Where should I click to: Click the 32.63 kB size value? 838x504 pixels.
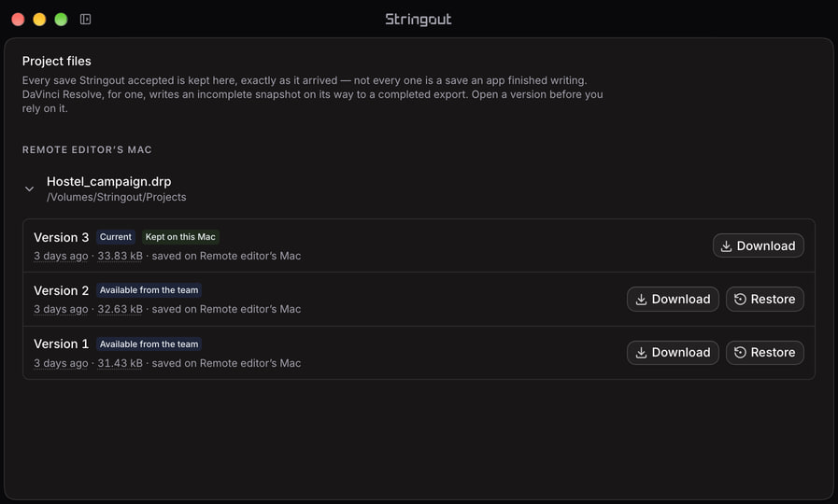tap(120, 309)
